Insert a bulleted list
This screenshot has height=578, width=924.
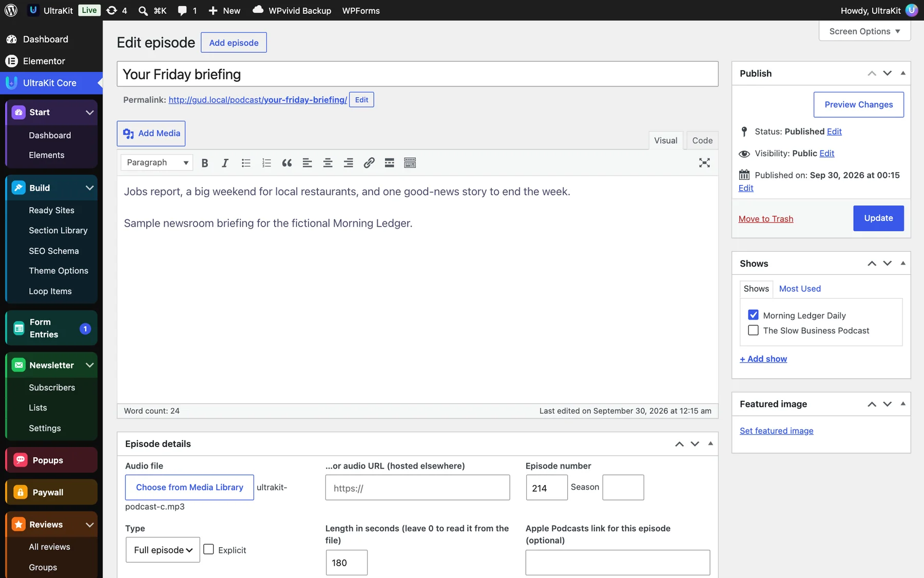[246, 163]
